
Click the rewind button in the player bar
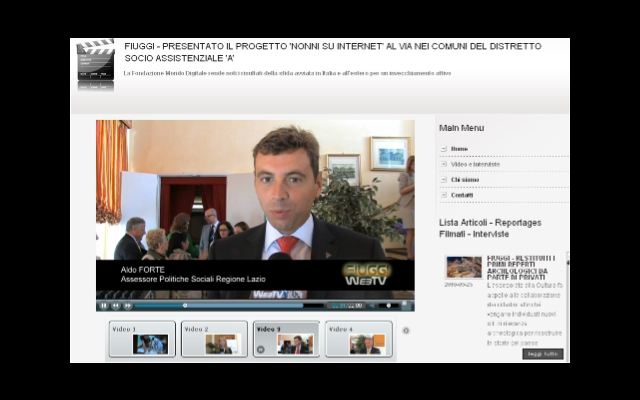pyautogui.click(x=116, y=305)
